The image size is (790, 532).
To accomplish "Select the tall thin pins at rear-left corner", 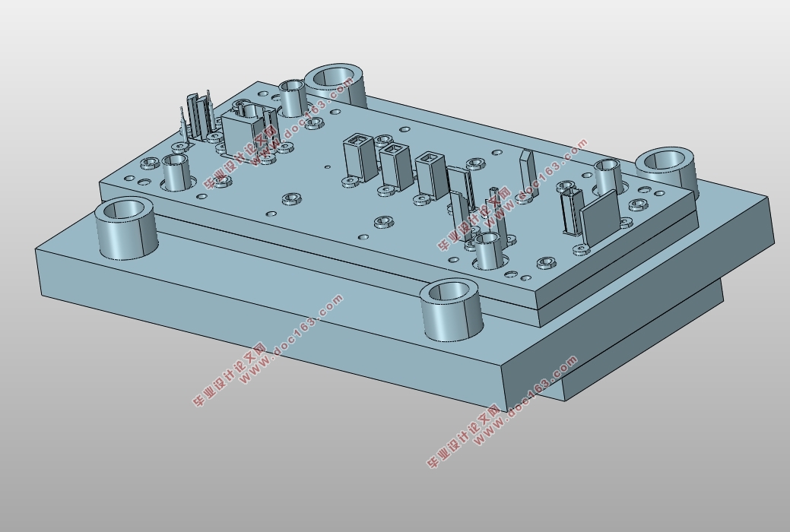I will click(x=198, y=117).
